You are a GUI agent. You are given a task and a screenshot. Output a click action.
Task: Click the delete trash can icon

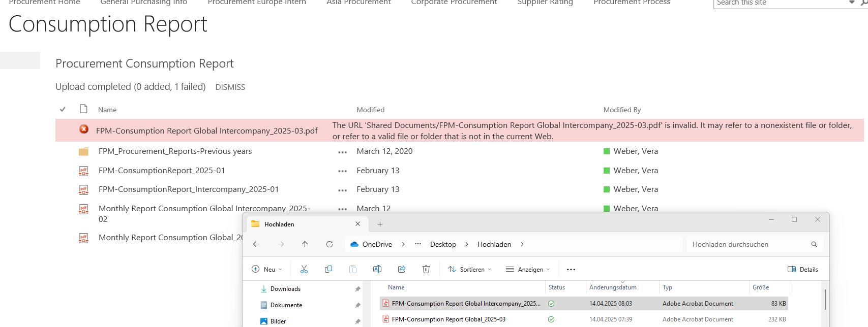[426, 269]
